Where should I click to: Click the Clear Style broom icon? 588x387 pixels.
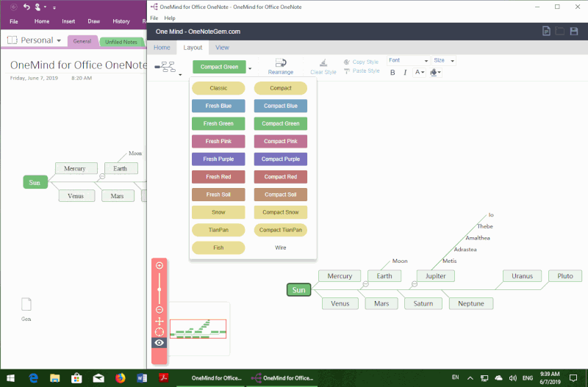[x=323, y=62]
